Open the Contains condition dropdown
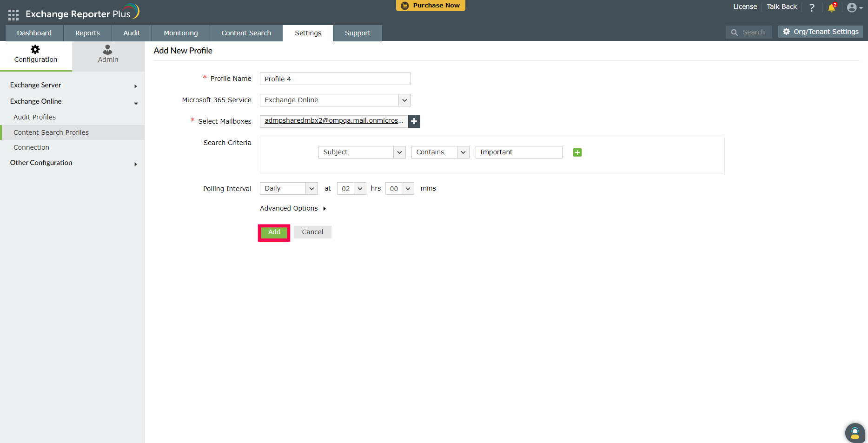868x443 pixels. coord(440,152)
